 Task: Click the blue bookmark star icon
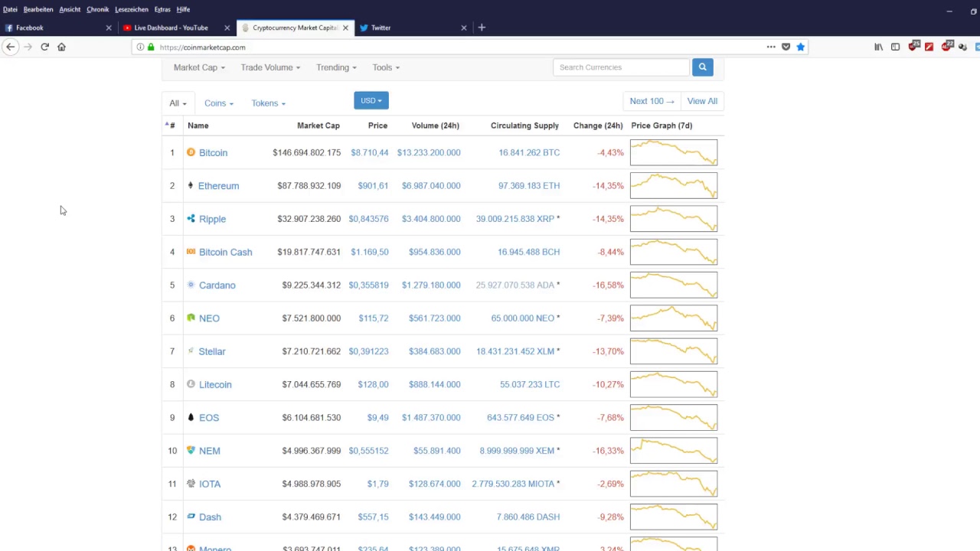pyautogui.click(x=800, y=47)
